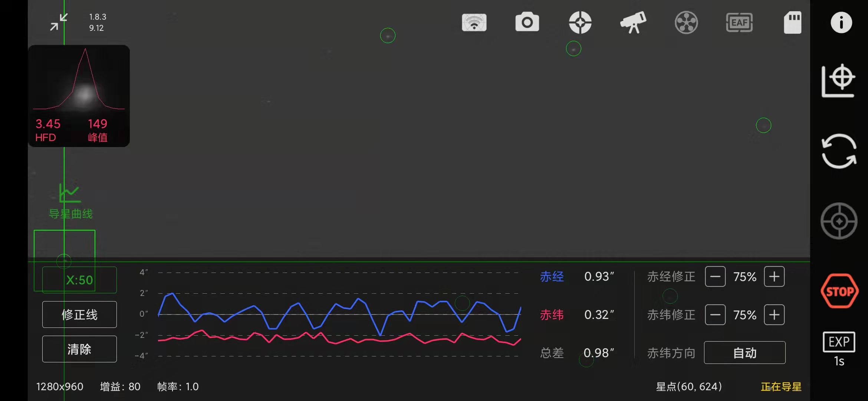Viewport: 868px width, 401px height.
Task: Click the 修正线 correction line button
Action: pos(79,314)
